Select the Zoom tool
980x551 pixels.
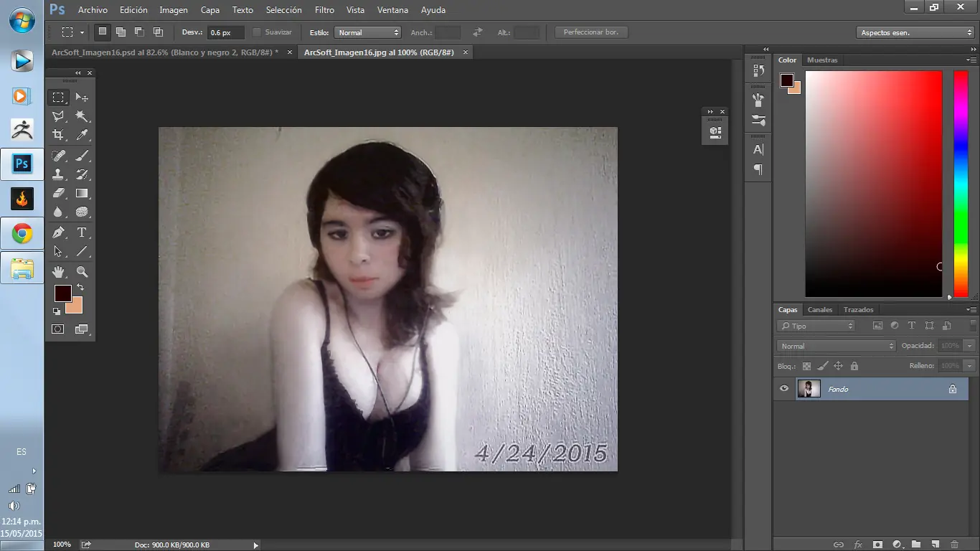click(x=82, y=271)
